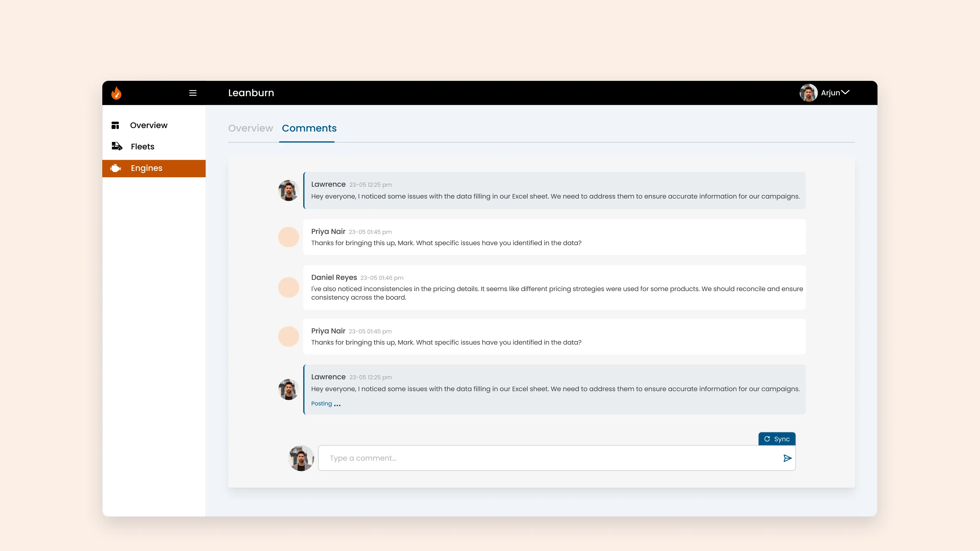Click the Sync button

click(x=777, y=439)
